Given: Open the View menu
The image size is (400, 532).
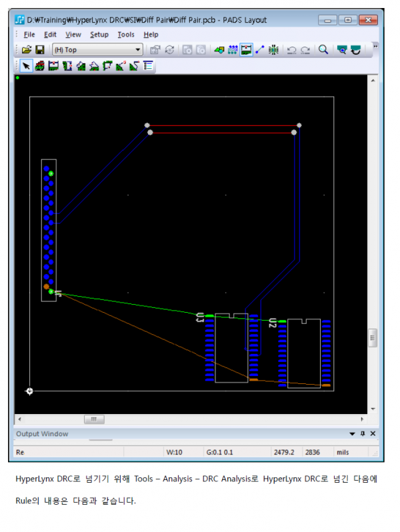Looking at the screenshot, I should (73, 35).
